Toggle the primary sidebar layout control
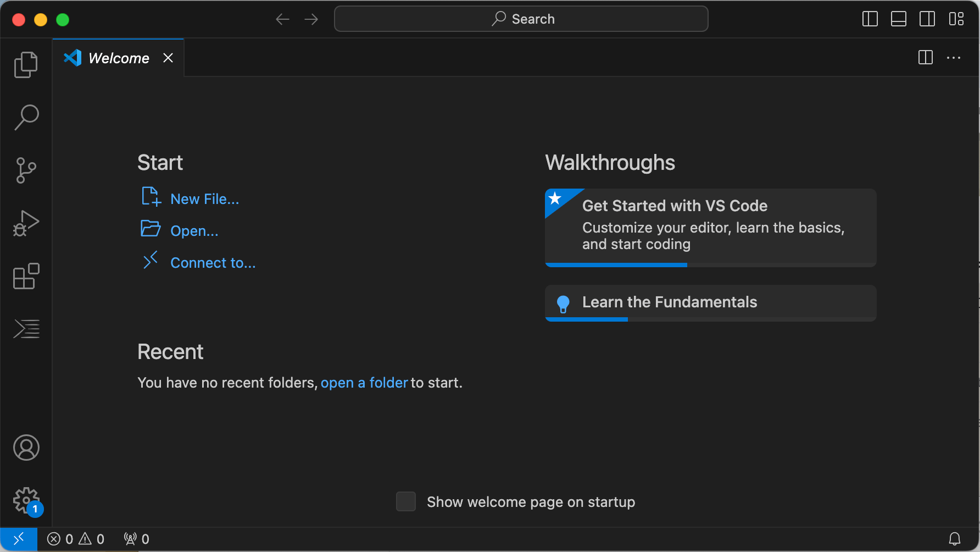 870,18
